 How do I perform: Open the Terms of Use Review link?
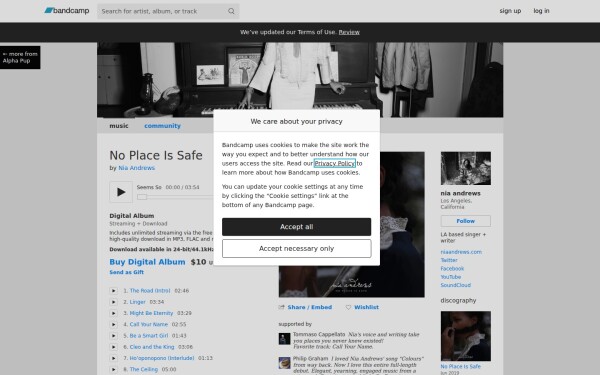[x=349, y=32]
